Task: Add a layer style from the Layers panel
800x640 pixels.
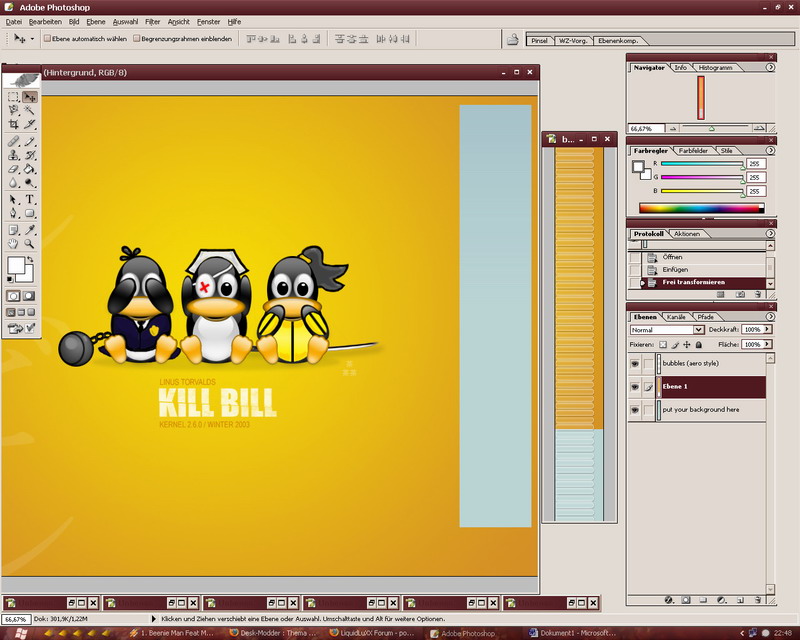Action: point(669,600)
